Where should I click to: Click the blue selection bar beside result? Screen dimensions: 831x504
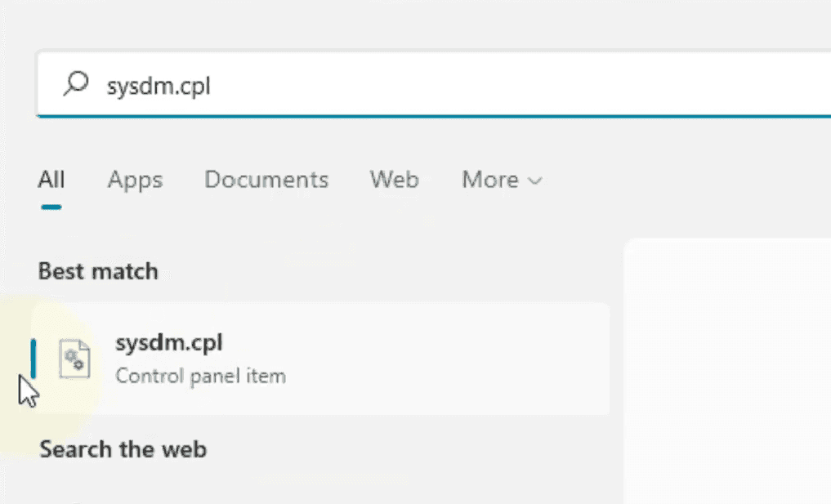(x=34, y=359)
